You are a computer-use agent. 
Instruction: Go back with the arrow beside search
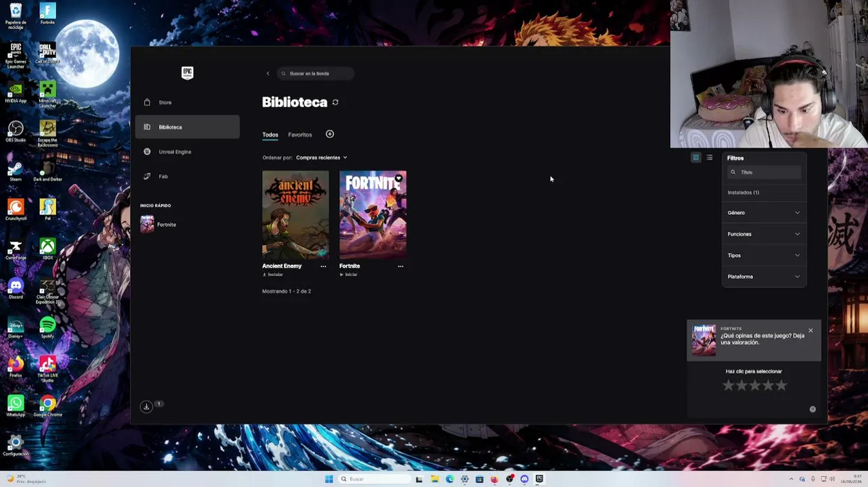point(268,73)
